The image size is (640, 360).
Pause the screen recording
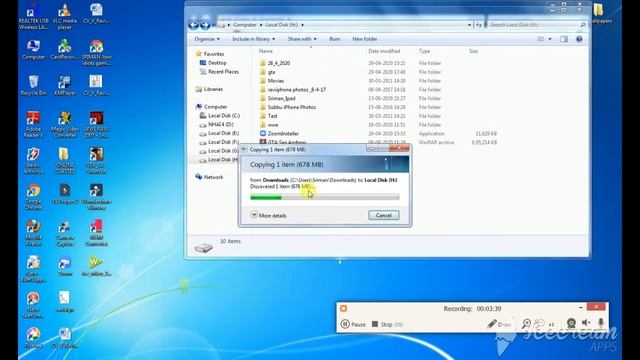pyautogui.click(x=353, y=324)
